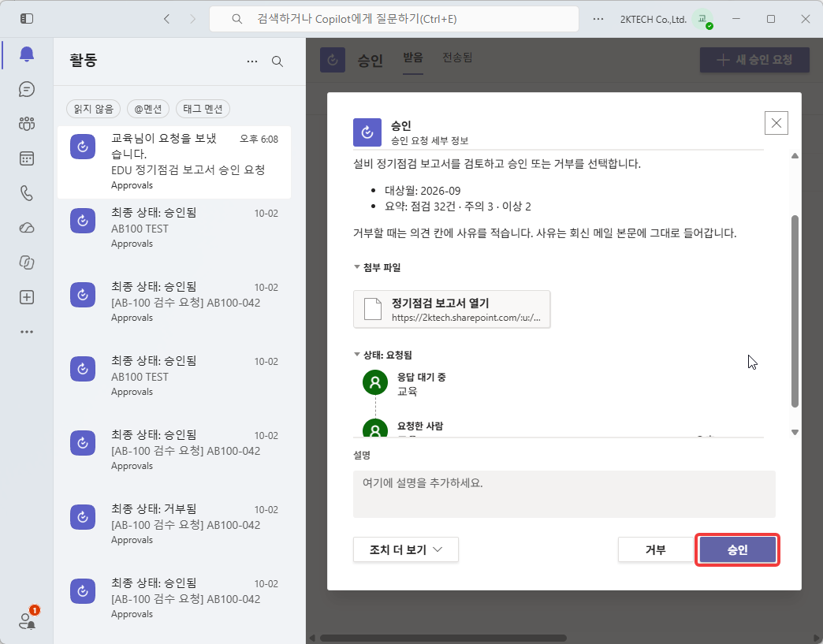Toggle the navigation pane icon in the title bar
This screenshot has width=823, height=644.
click(x=27, y=19)
